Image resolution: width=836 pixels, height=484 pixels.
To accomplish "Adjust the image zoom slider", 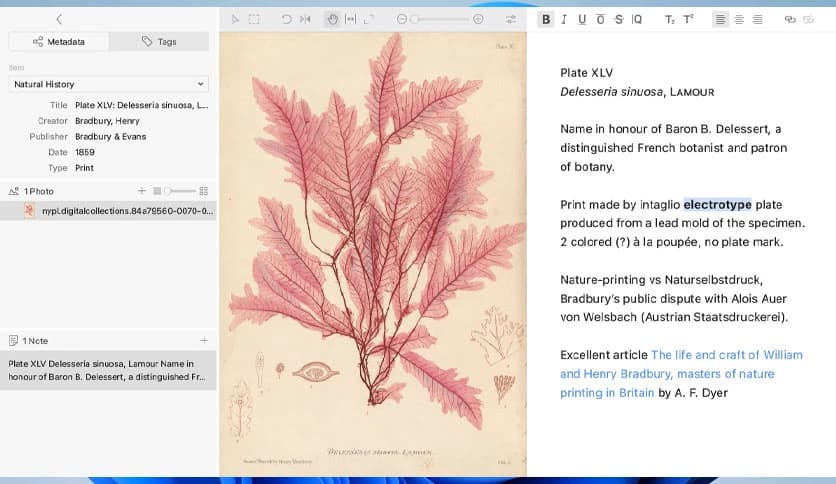I will coord(440,20).
